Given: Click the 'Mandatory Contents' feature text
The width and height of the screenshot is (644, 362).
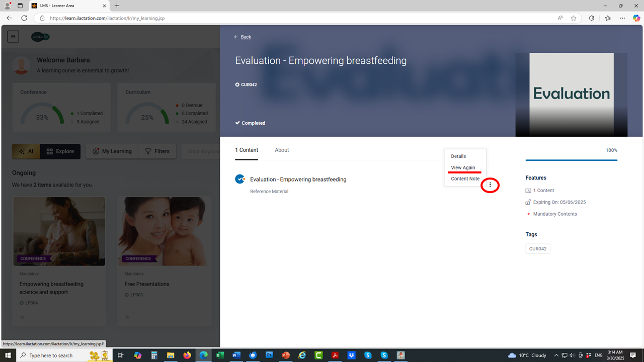Looking at the screenshot, I should (x=555, y=214).
